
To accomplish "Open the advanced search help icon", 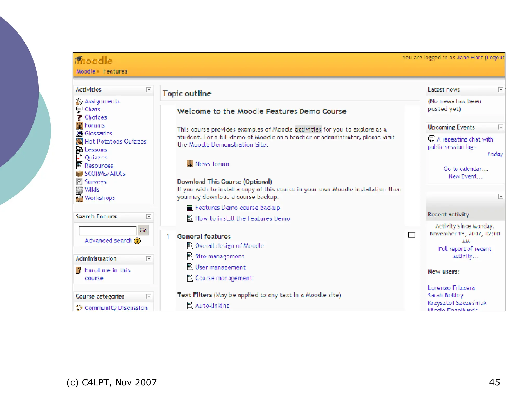I will click(x=137, y=241).
